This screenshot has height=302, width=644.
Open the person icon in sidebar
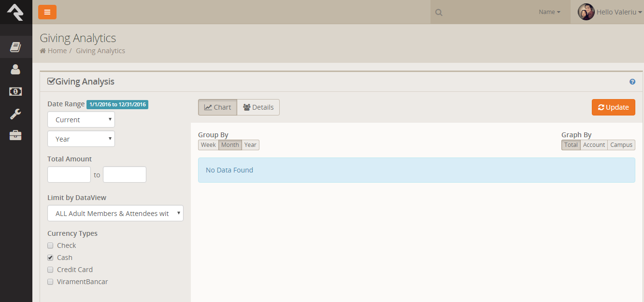click(15, 70)
